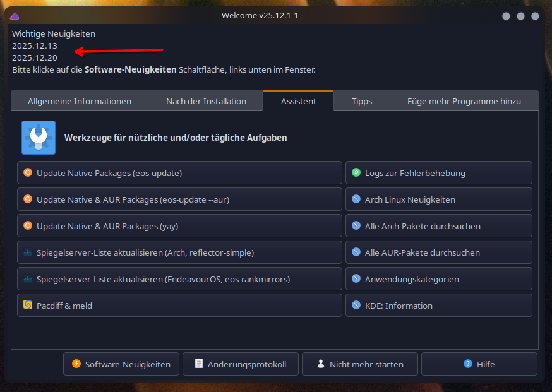Screen dimensions: 552x392
Task: Click the blue question mark Hilfe icon
Action: tap(468, 364)
